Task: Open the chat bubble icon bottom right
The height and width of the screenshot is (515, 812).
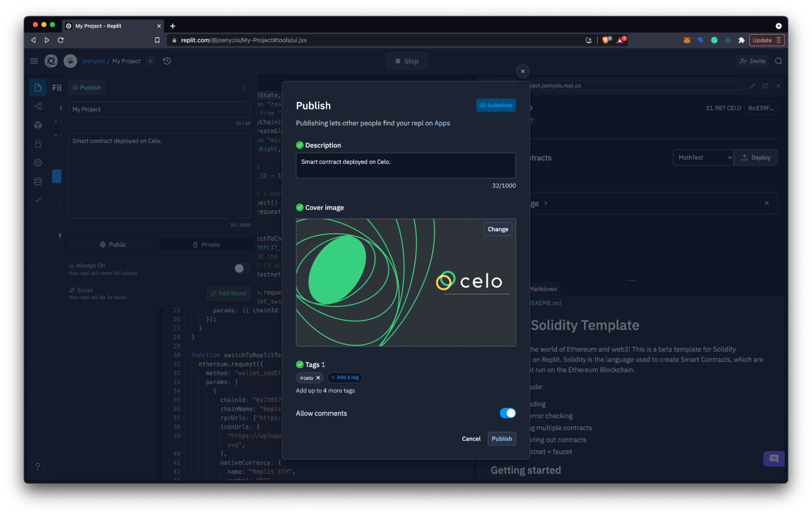Action: point(773,459)
